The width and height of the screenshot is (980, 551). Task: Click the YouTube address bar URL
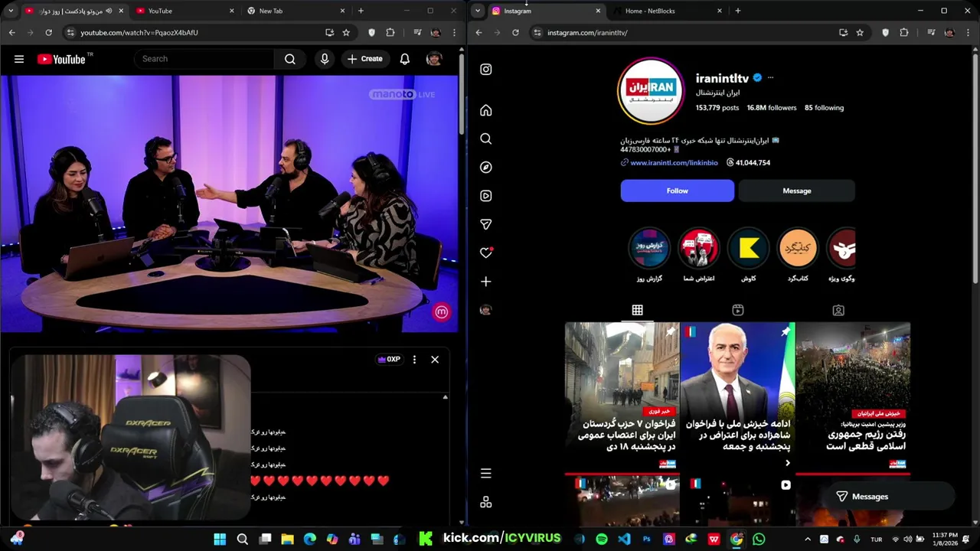[x=139, y=33]
